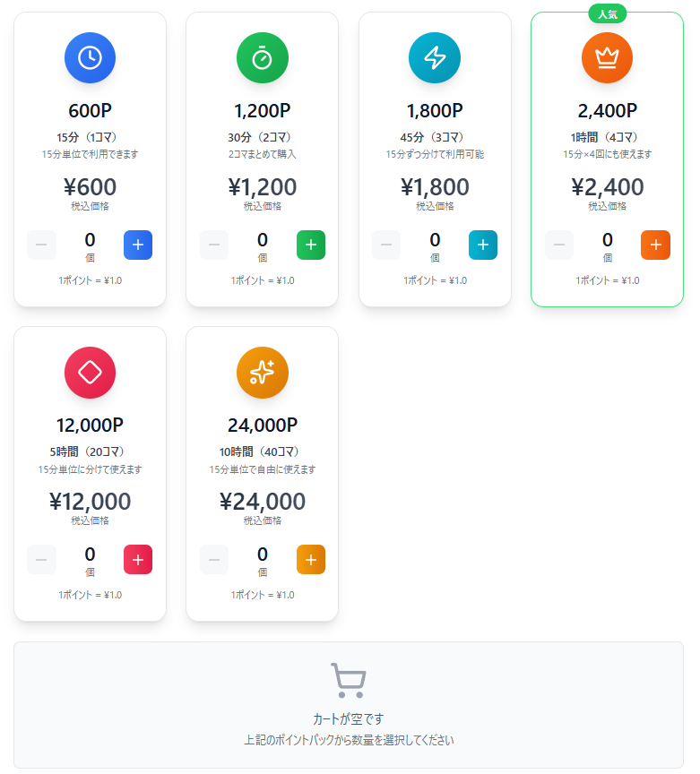This screenshot has width=700, height=774.
Task: Click the green stopwatch icon on 1,200P pack
Action: point(262,58)
